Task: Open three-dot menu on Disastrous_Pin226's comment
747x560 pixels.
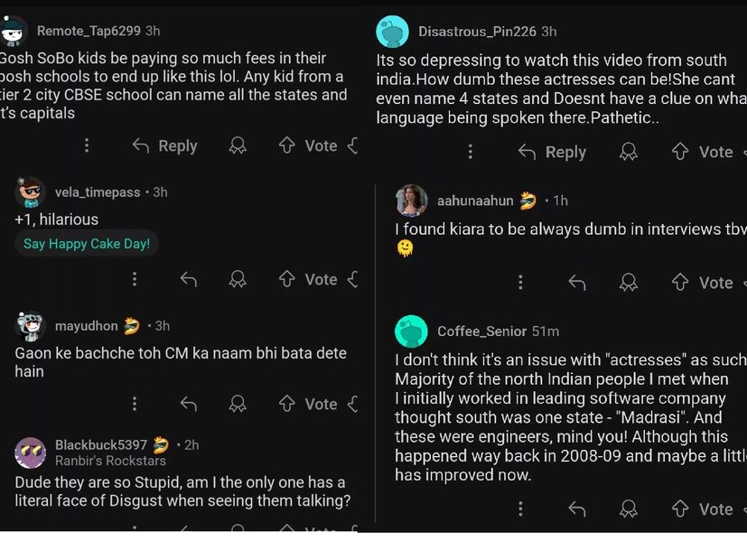Action: [x=471, y=153]
